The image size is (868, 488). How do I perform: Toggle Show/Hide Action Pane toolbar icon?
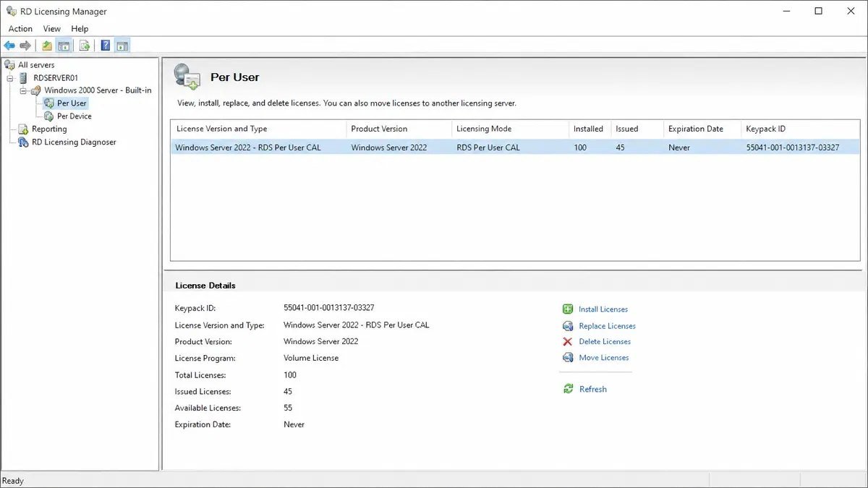(x=122, y=46)
